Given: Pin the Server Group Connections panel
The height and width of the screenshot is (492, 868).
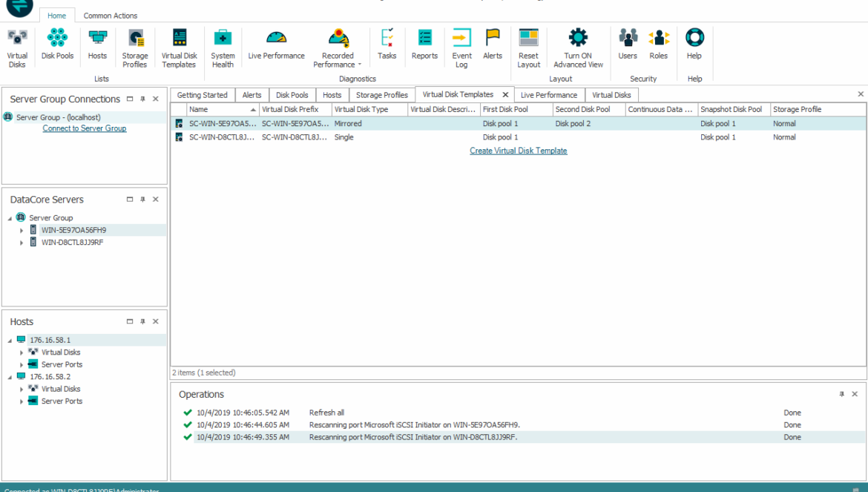Looking at the screenshot, I should click(143, 99).
